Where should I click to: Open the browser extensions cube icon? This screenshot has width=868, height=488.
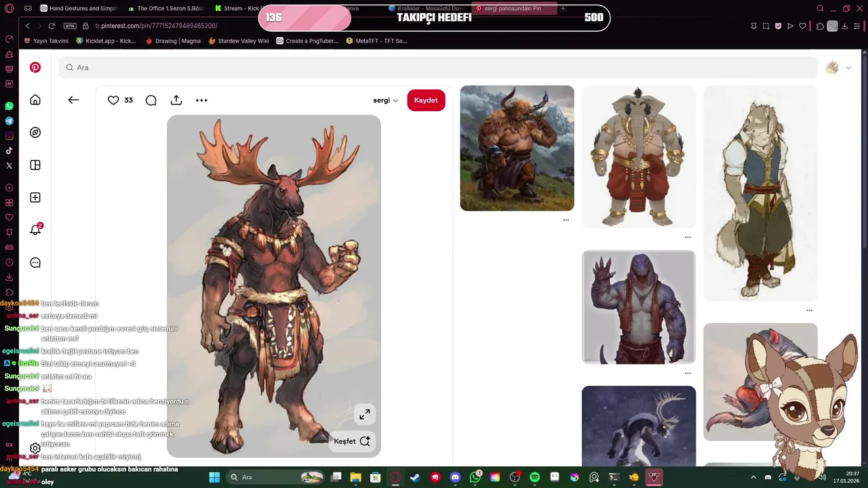[x=820, y=26]
